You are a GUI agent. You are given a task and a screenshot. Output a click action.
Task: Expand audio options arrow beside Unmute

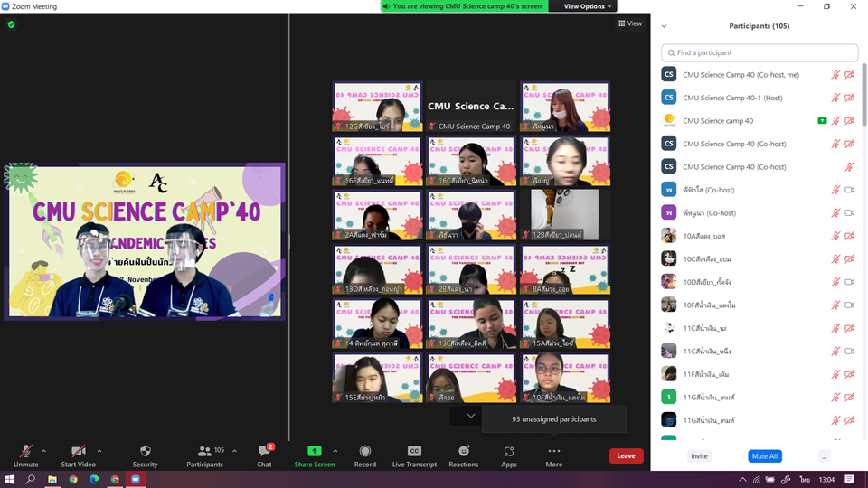[x=43, y=451]
